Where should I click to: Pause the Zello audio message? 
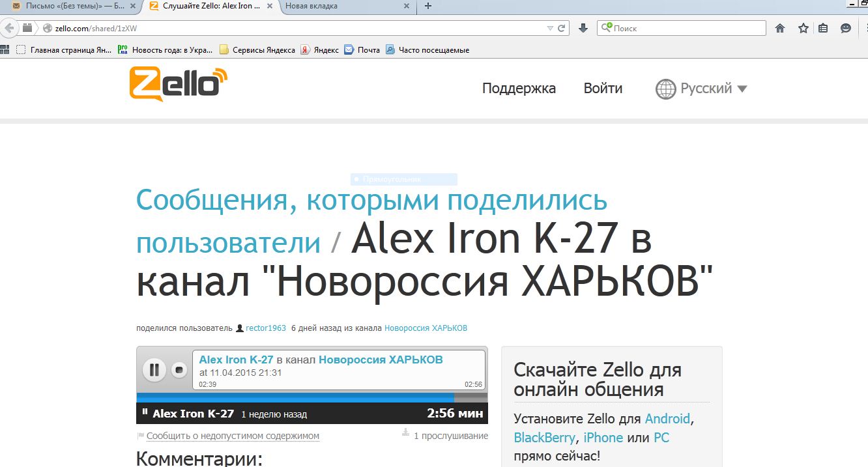[x=154, y=370]
